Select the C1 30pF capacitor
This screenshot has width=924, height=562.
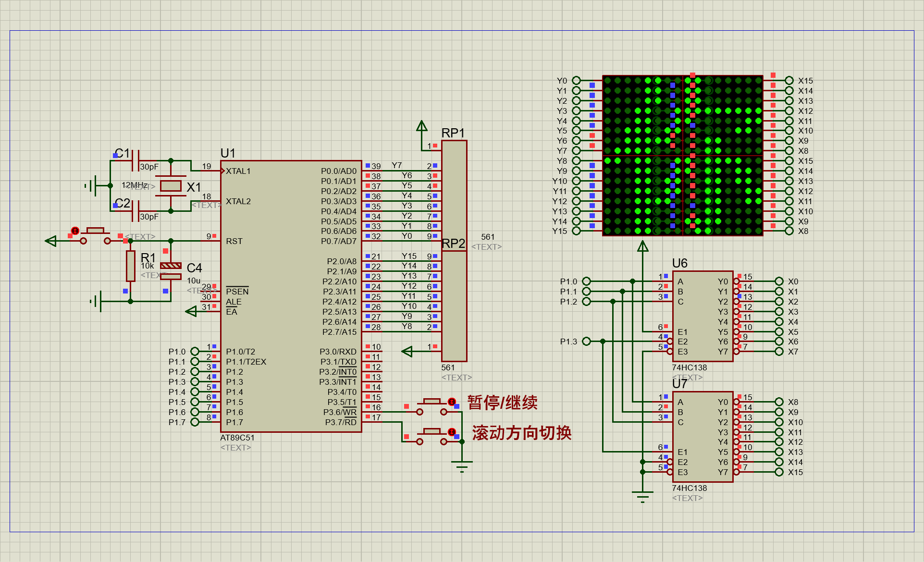pos(135,160)
